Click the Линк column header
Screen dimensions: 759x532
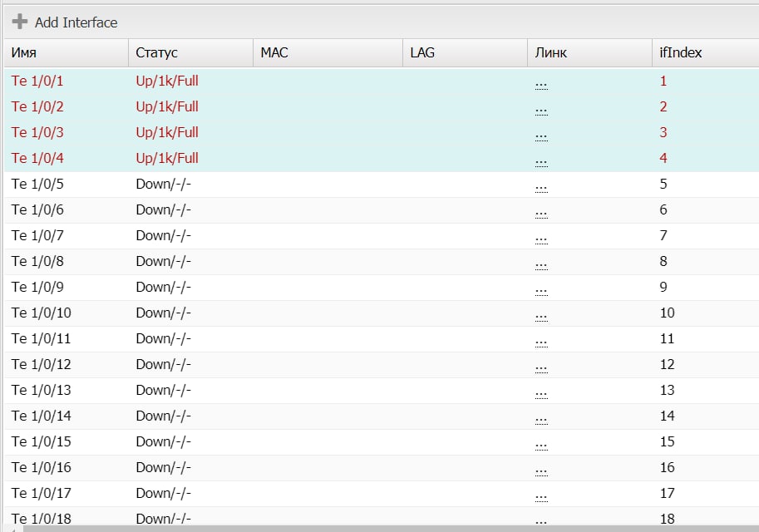[x=589, y=52]
